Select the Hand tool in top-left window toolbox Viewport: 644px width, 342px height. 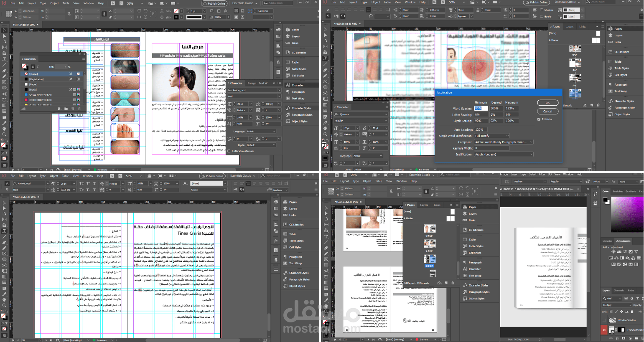pyautogui.click(x=4, y=129)
